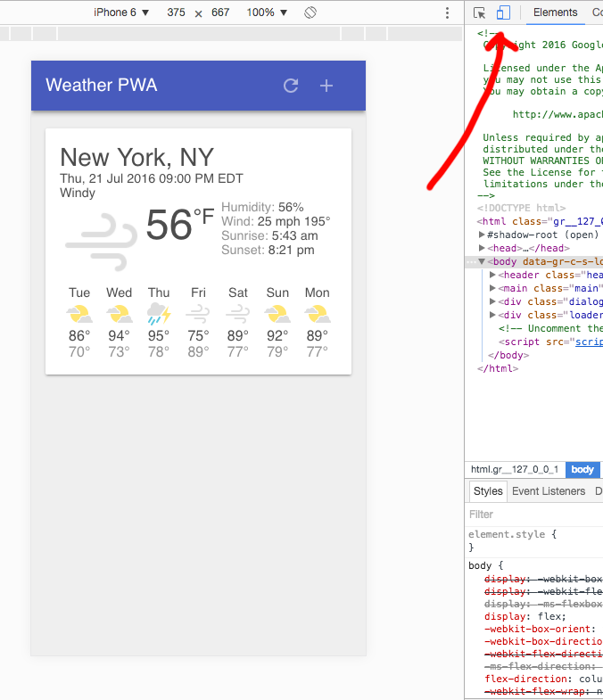This screenshot has height=700, width=603.
Task: Click Friday's 75° high temperature
Action: (x=198, y=335)
